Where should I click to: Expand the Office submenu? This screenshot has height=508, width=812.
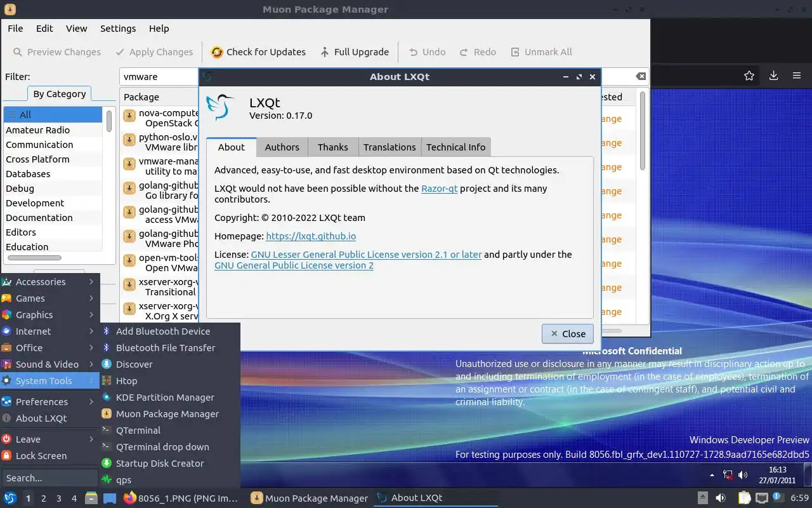pos(49,347)
